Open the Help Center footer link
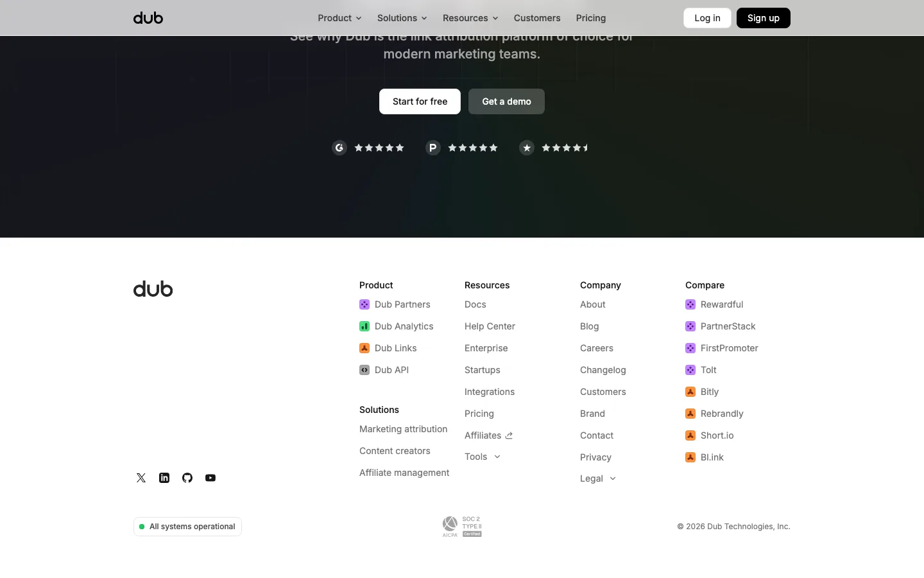The width and height of the screenshot is (924, 578). point(490,326)
